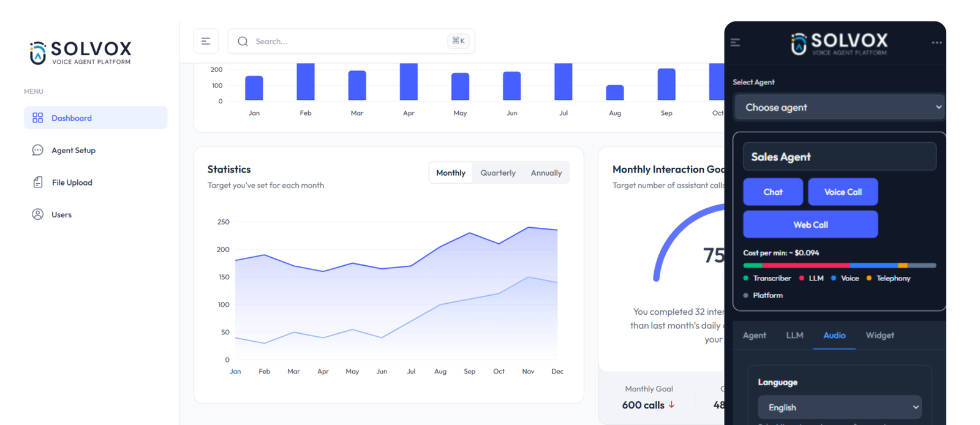Open the three-dots options menu
The height and width of the screenshot is (425, 980).
pyautogui.click(x=937, y=42)
